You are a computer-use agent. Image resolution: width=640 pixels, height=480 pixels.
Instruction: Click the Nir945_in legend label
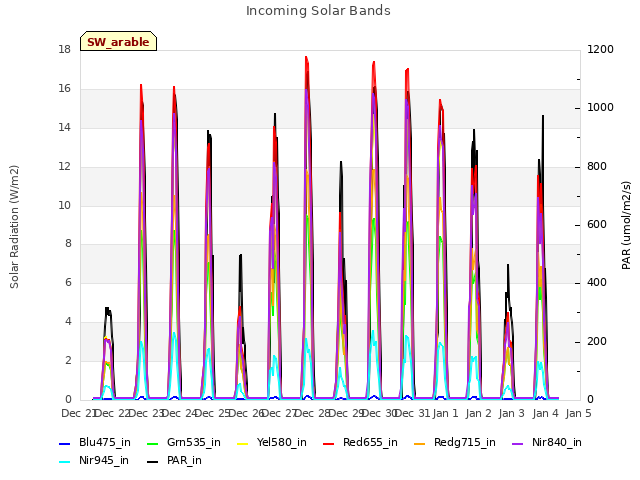tap(104, 460)
